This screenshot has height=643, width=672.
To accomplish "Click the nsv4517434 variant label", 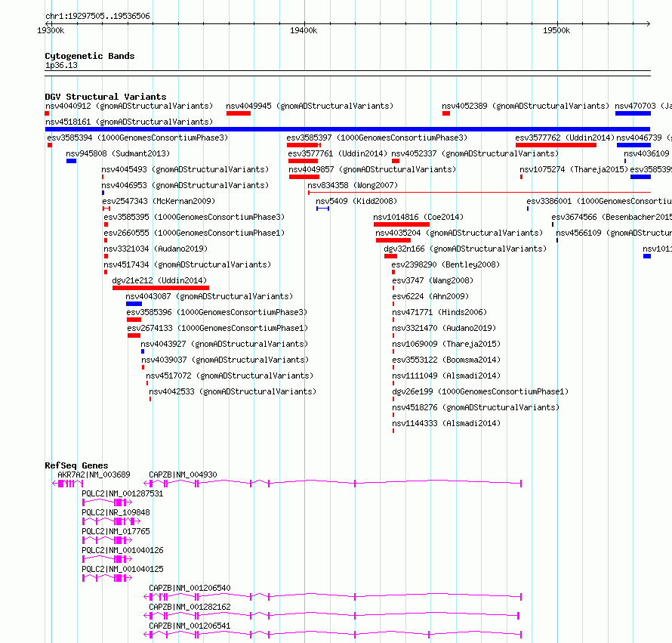I will click(187, 264).
